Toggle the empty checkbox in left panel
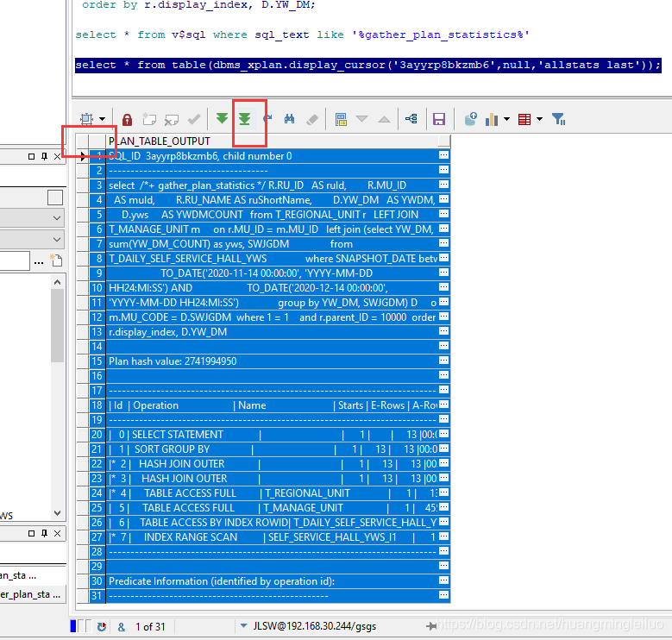 (55, 198)
